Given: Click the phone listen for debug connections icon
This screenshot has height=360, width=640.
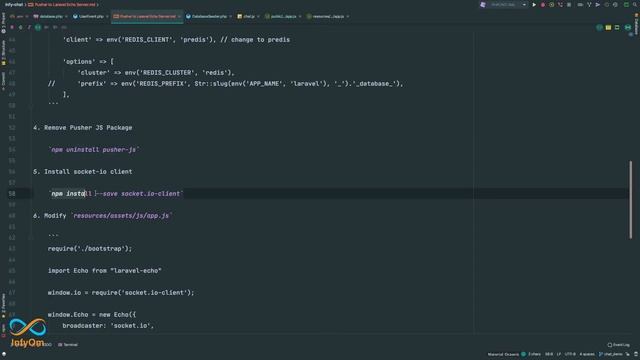Looking at the screenshot, I should [x=560, y=5].
